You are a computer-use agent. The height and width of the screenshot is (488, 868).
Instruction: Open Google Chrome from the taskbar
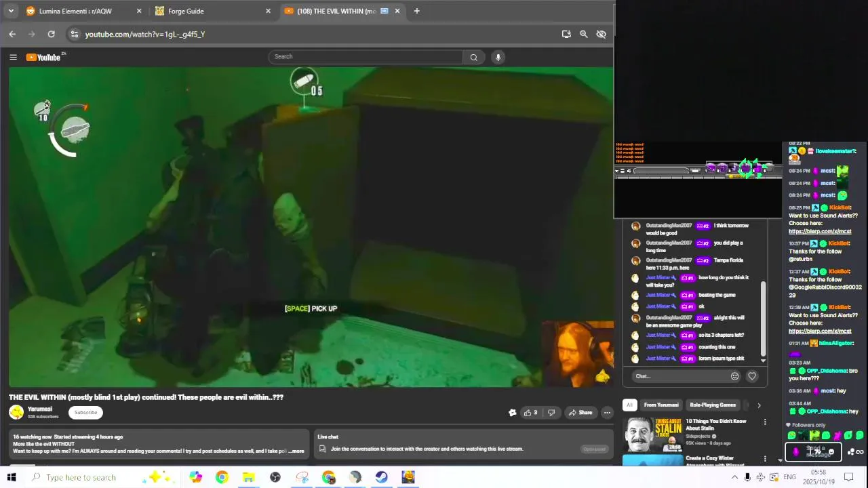pos(222,477)
